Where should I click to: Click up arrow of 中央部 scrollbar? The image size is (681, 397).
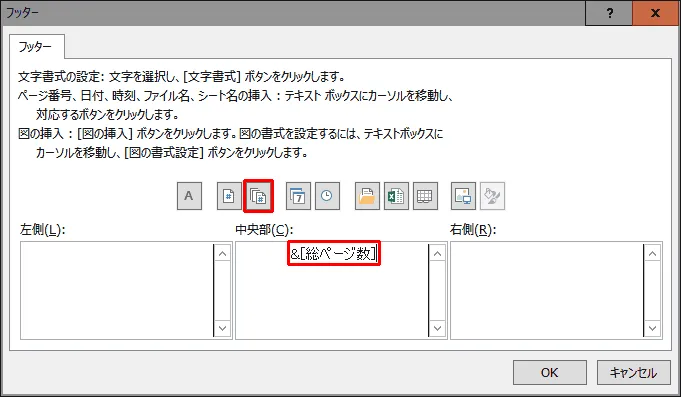click(437, 253)
